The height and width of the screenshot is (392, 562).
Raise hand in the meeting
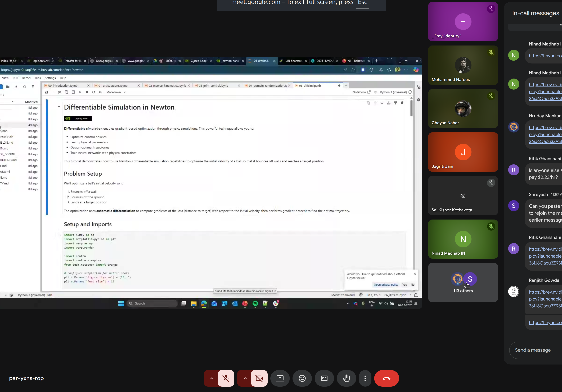tap(346, 378)
